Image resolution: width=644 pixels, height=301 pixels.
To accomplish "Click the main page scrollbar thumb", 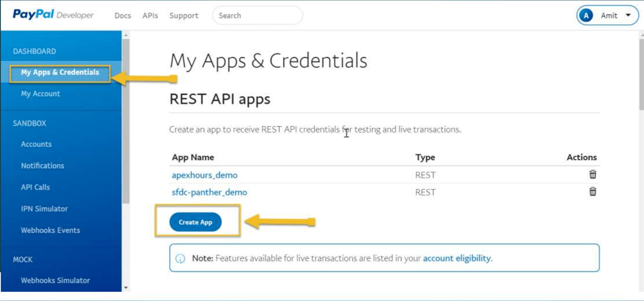I will pyautogui.click(x=642, y=75).
